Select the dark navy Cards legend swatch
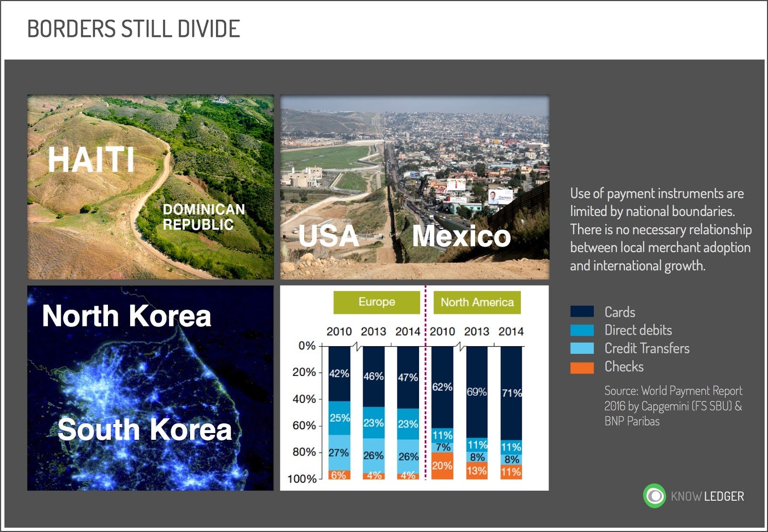 click(x=582, y=312)
